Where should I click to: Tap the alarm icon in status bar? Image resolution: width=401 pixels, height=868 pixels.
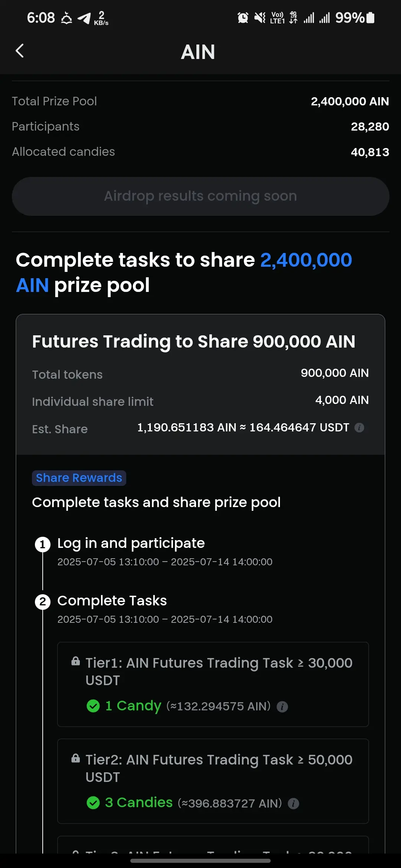(243, 17)
